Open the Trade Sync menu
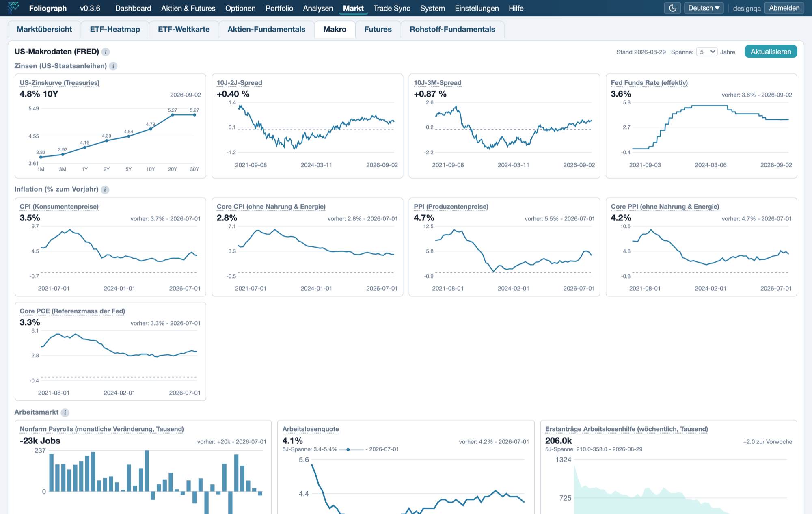This screenshot has width=812, height=514. [392, 8]
